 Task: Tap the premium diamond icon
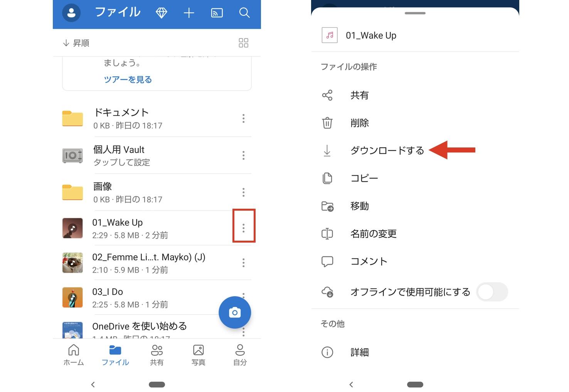(161, 13)
